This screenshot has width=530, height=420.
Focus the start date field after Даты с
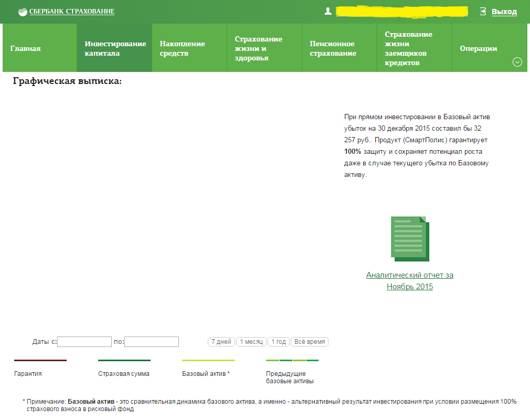coord(84,342)
